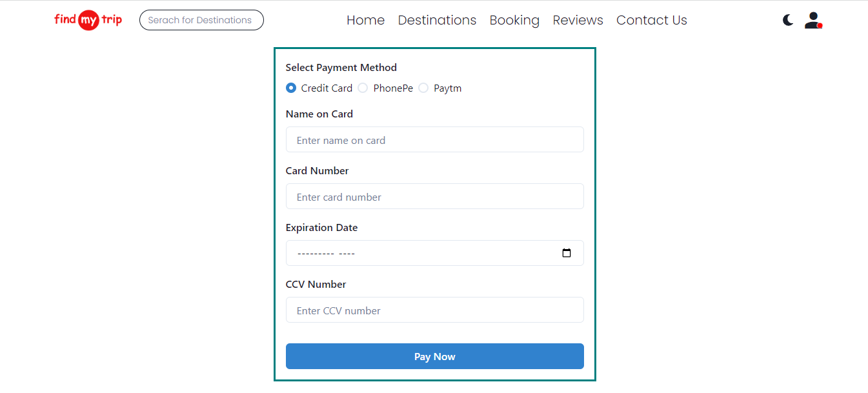Click the Enter name on card field
The height and width of the screenshot is (393, 868).
click(x=434, y=139)
